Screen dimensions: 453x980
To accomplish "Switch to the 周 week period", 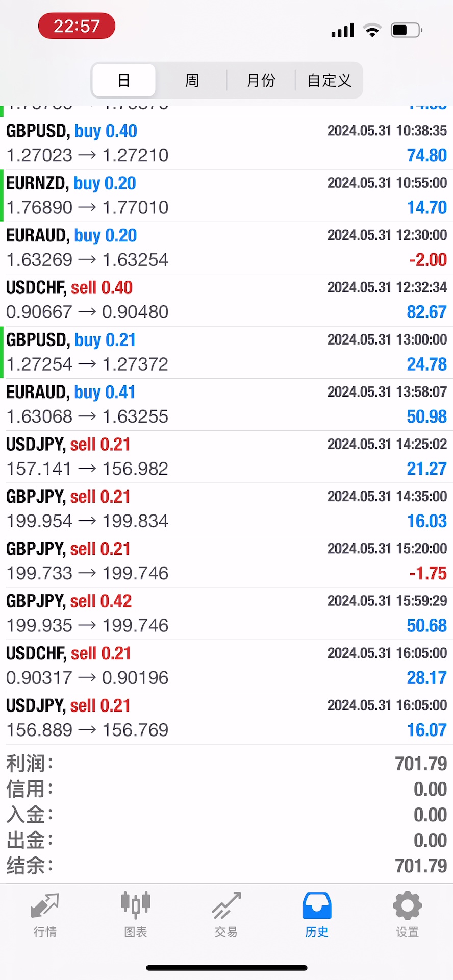I will tap(192, 80).
